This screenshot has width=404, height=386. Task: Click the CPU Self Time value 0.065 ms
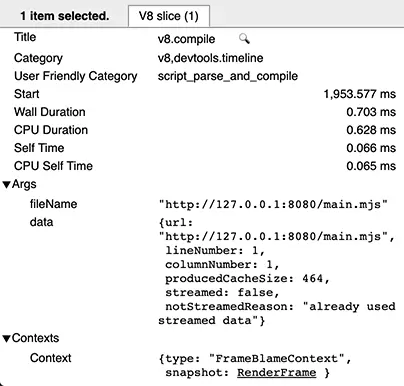coord(371,166)
